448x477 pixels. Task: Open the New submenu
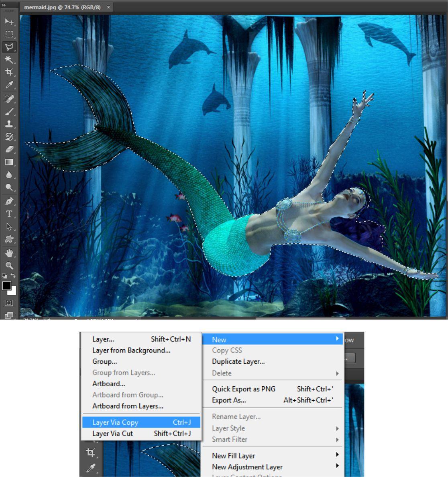[273, 340]
